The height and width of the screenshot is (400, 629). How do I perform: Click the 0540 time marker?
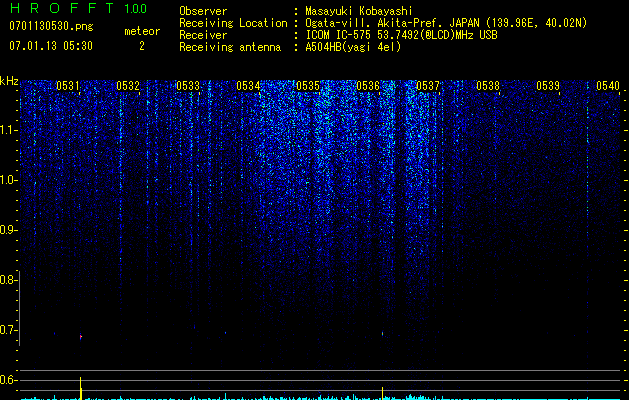(x=608, y=86)
